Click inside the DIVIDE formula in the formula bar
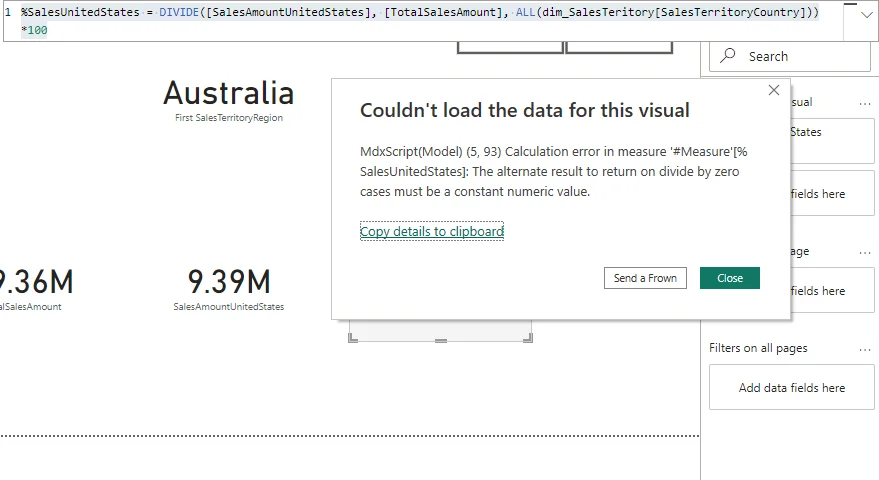Image resolution: width=879 pixels, height=480 pixels. (x=420, y=12)
